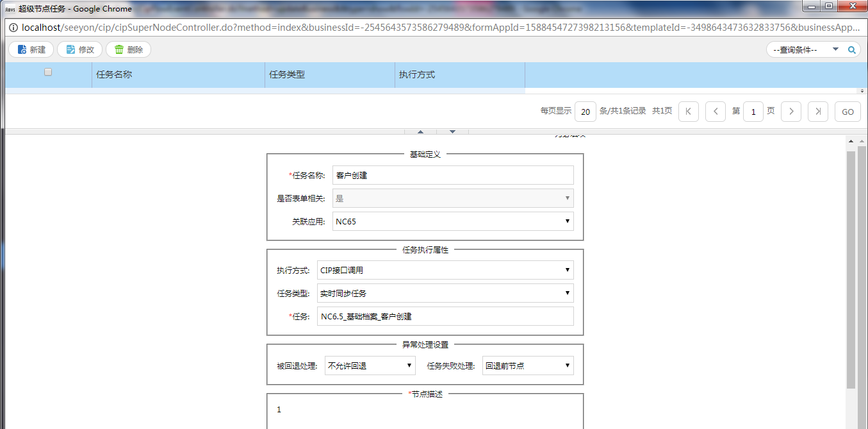868x429 pixels.
Task: Open the 执行方式 dropdown
Action: tap(445, 271)
